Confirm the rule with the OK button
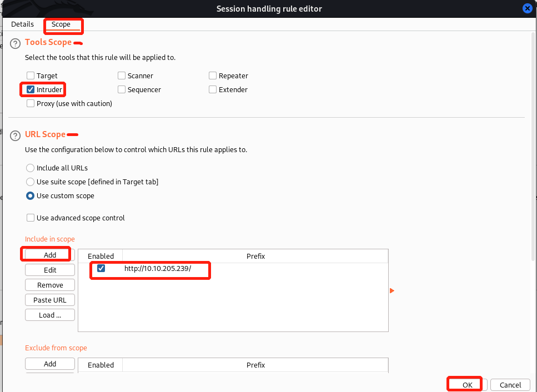Viewport: 537px width, 392px height. [x=467, y=385]
